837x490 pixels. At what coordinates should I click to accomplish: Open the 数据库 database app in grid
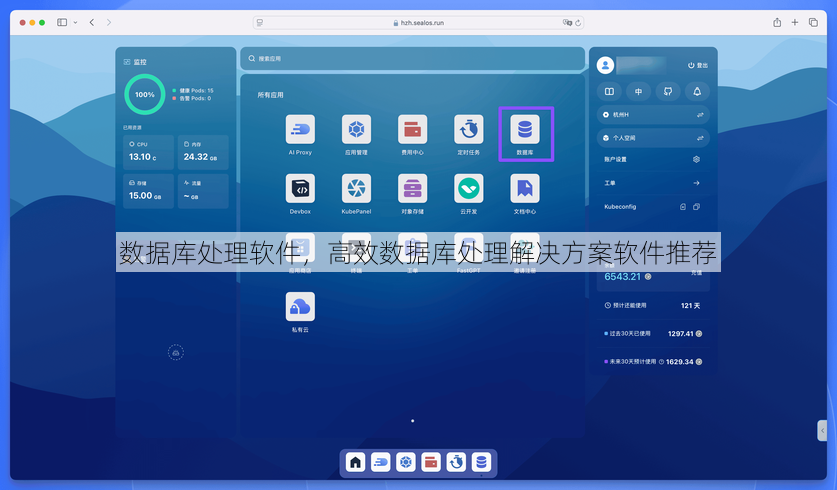[x=525, y=129]
